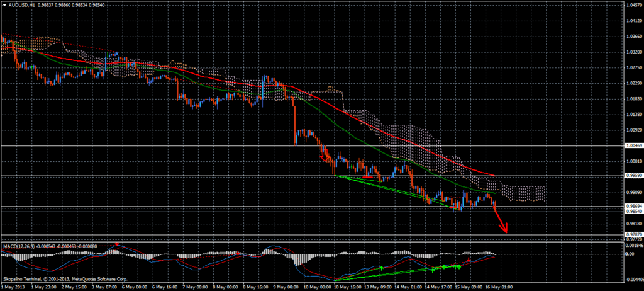Click the 0.98540 current price label
Viewport: 644px width, 291px height.
633,212
